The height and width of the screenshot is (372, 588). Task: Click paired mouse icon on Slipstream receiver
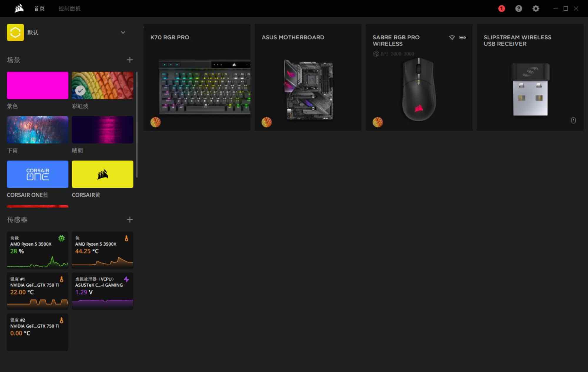click(x=573, y=120)
